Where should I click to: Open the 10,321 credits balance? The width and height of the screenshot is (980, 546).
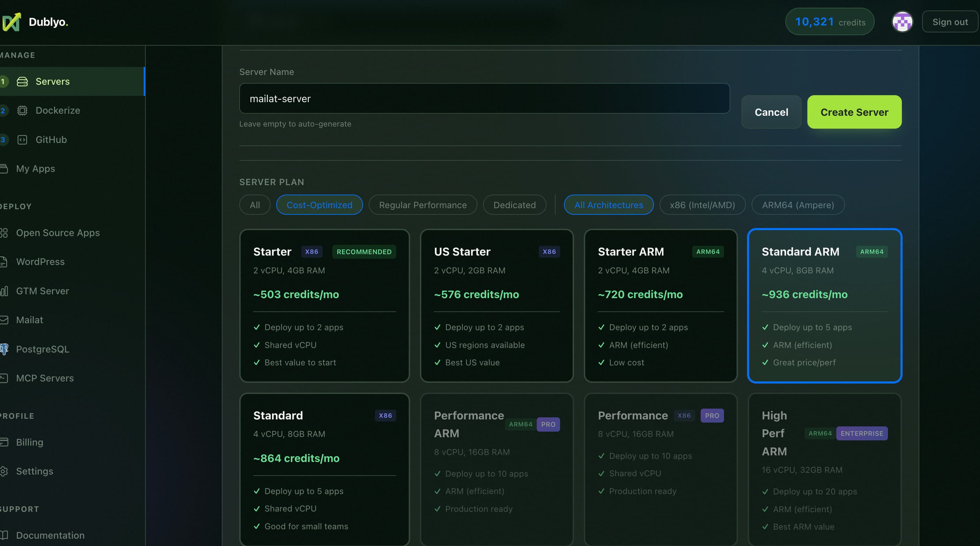830,22
